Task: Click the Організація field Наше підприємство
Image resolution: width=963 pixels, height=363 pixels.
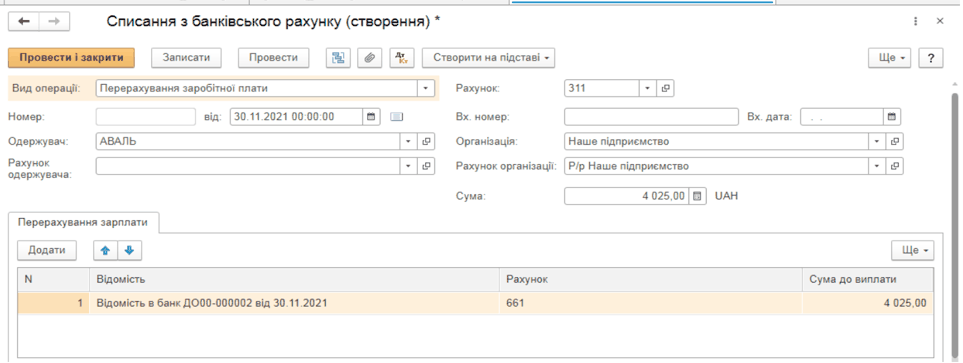Action: [717, 141]
